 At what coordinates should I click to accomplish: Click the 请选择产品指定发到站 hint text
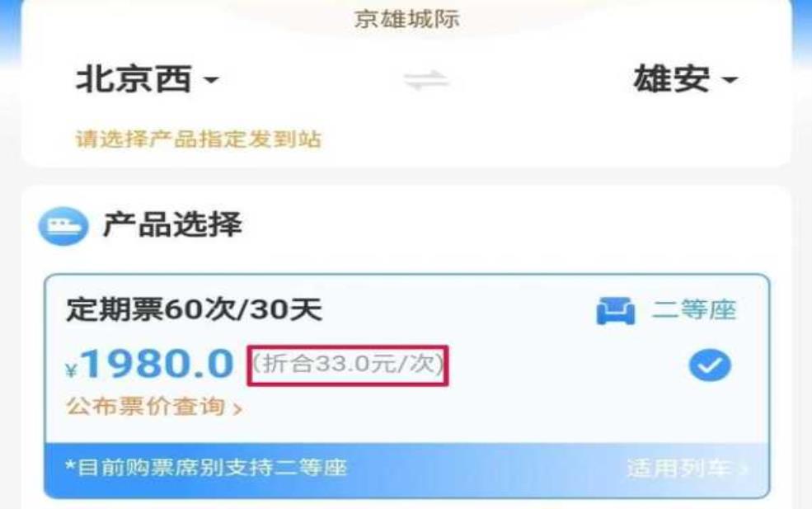coord(199,139)
